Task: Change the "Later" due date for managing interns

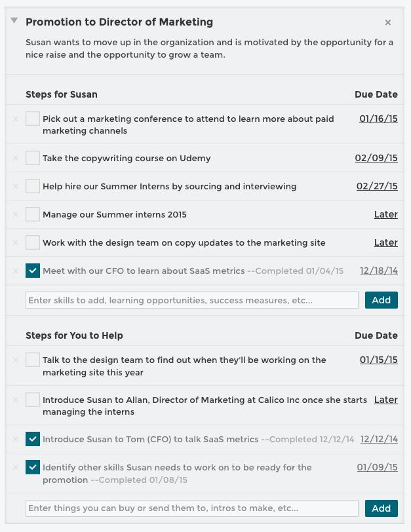Action: pyautogui.click(x=386, y=214)
